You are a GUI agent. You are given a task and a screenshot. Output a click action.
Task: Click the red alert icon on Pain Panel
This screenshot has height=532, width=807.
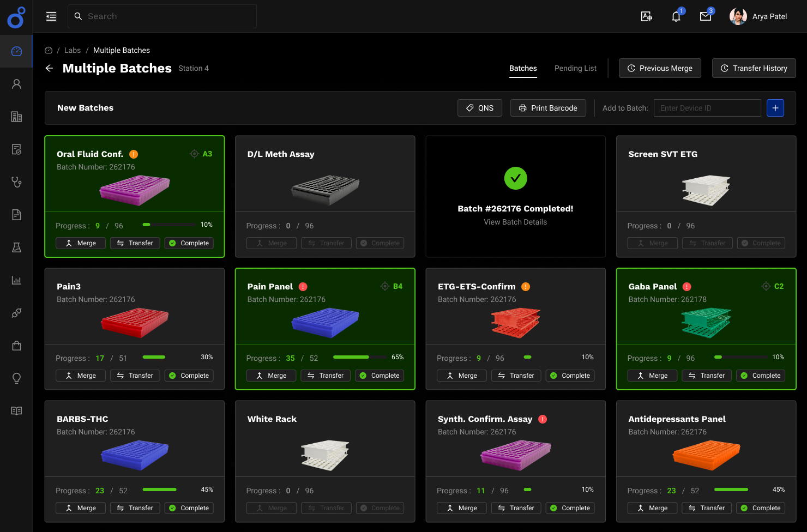(303, 287)
